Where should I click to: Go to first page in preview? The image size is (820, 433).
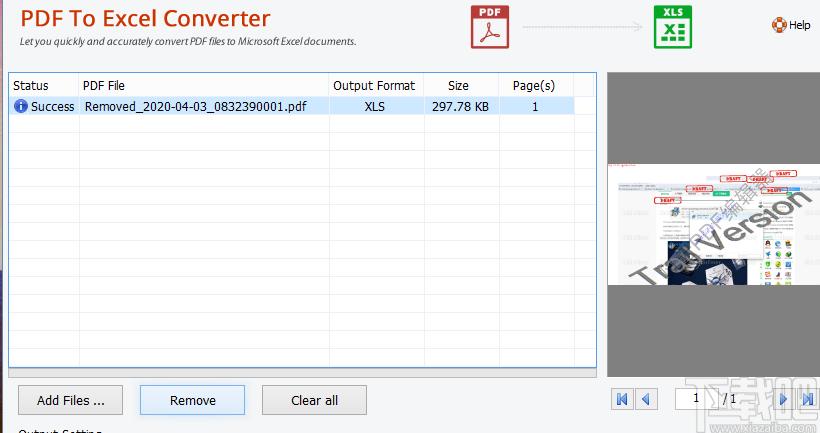point(622,400)
